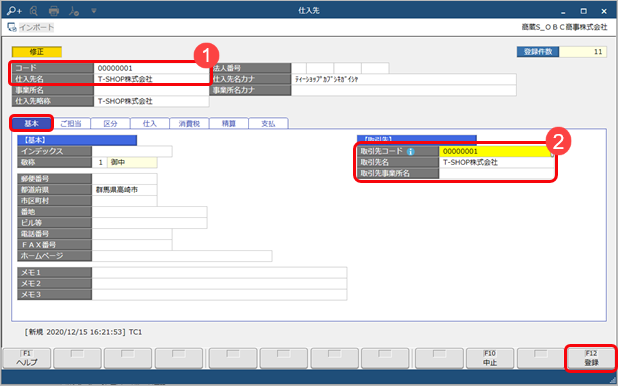Click the 事業所名 input field
The width and height of the screenshot is (618, 386).
point(151,90)
